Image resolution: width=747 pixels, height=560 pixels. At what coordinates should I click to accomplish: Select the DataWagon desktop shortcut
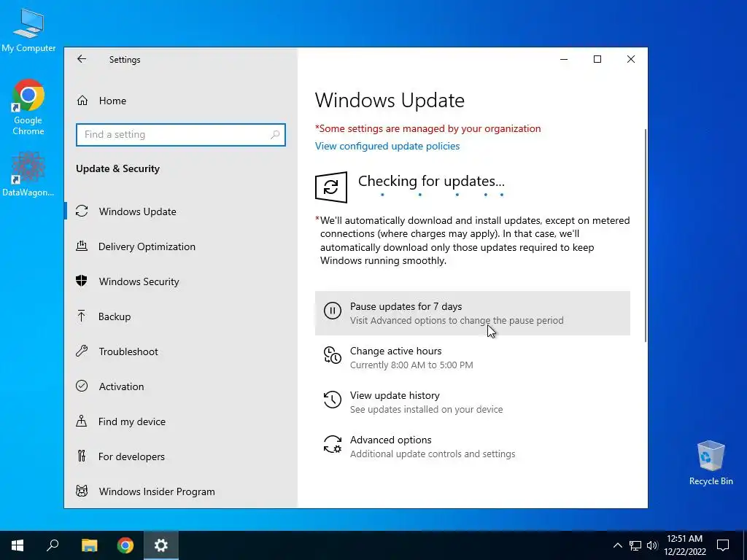tap(28, 174)
